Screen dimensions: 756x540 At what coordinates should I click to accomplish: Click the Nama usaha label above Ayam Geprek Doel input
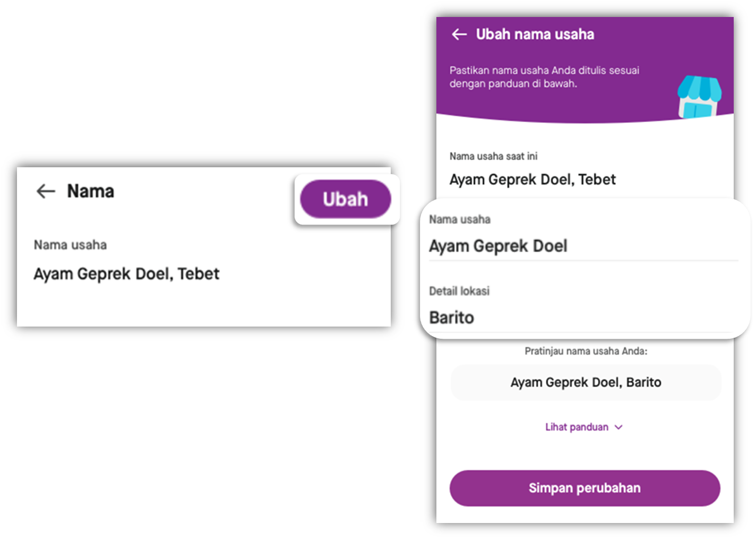[460, 219]
